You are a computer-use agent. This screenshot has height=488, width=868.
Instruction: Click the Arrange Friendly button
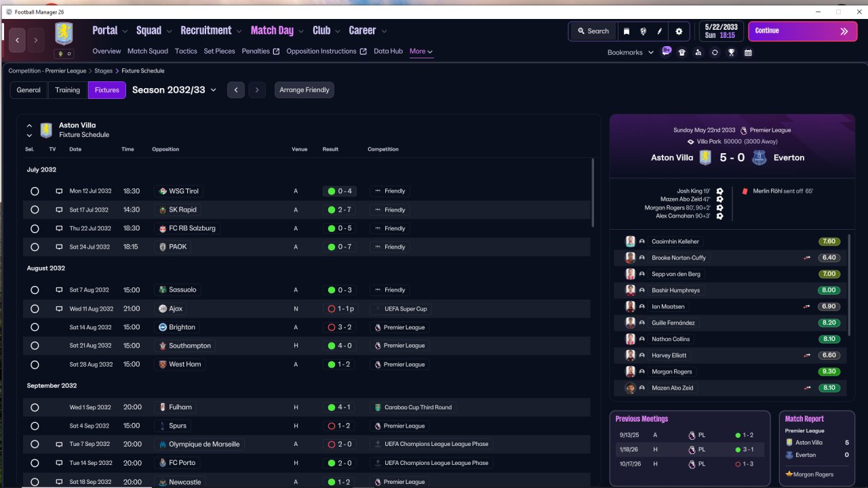304,90
